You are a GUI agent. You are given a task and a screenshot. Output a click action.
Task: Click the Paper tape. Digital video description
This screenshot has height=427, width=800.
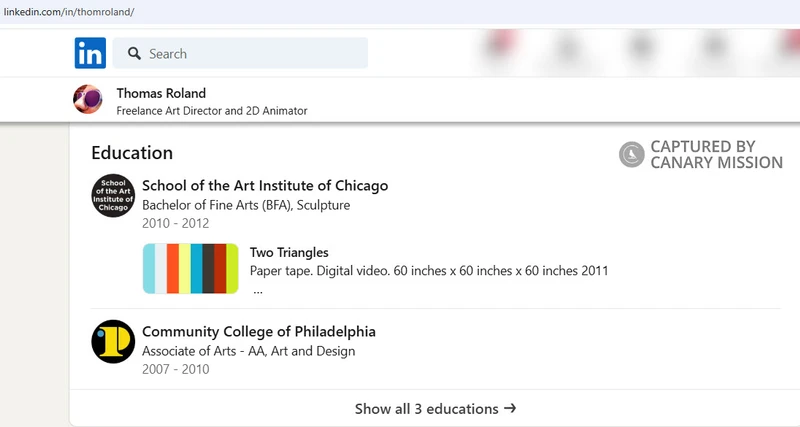429,270
